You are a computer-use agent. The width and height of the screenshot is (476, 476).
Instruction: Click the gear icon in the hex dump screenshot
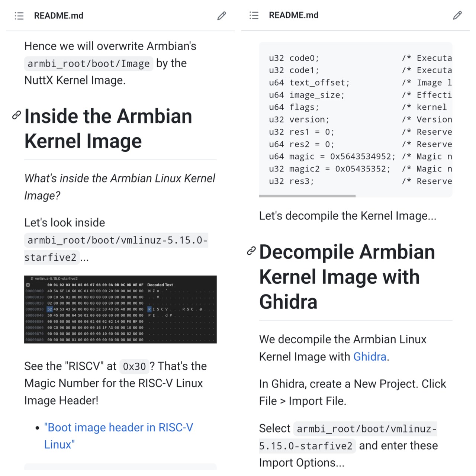tap(28, 285)
